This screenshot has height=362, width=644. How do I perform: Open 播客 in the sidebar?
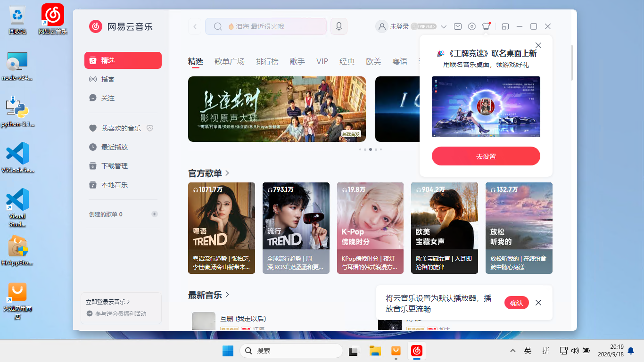point(123,79)
